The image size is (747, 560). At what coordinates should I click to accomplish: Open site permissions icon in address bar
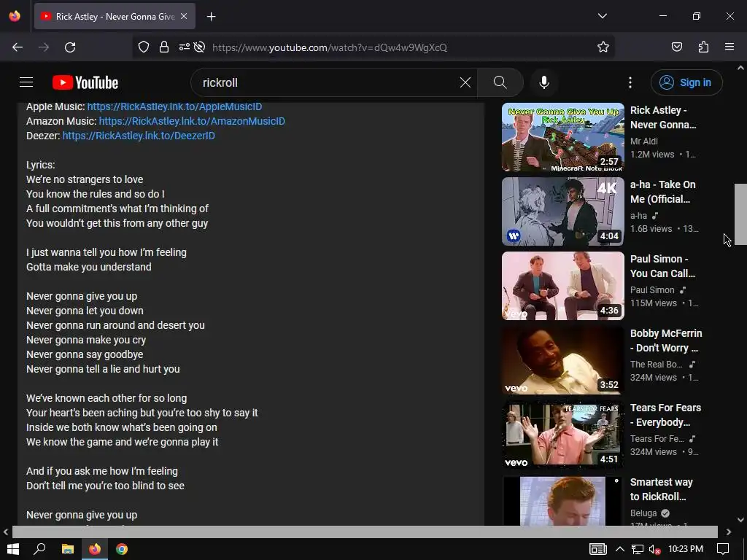(184, 47)
